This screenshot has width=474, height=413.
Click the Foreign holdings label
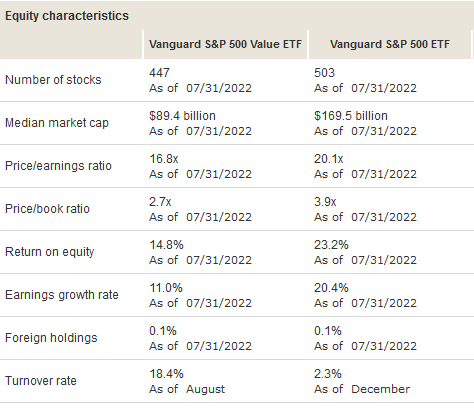(x=51, y=338)
